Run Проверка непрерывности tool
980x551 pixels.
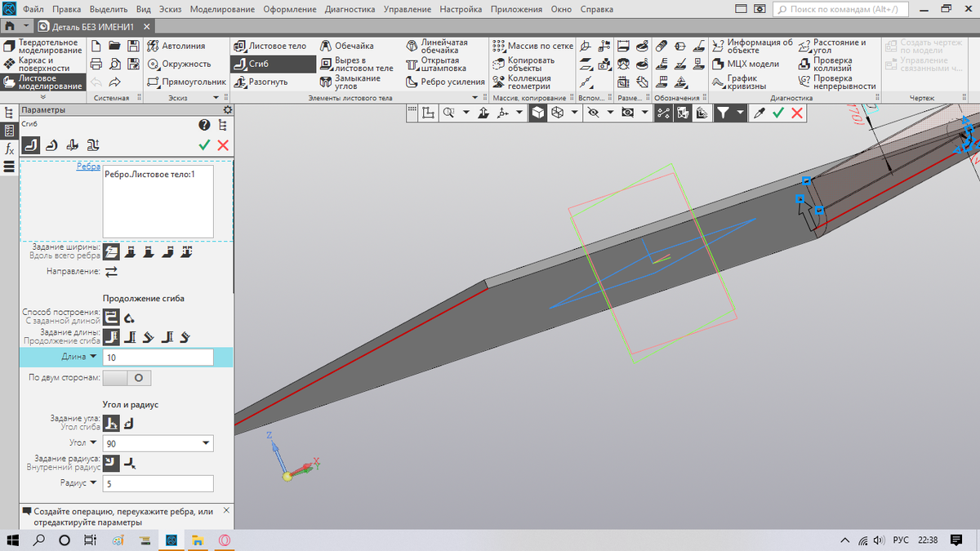pyautogui.click(x=836, y=82)
